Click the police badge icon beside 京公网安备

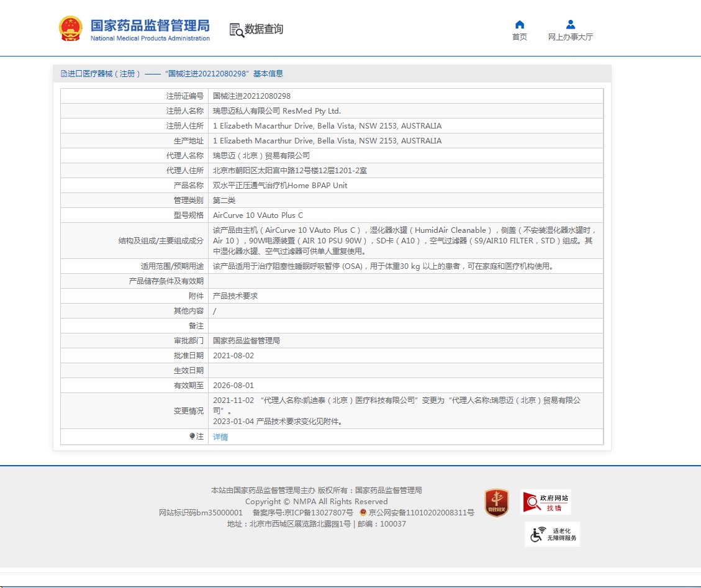coord(363,512)
